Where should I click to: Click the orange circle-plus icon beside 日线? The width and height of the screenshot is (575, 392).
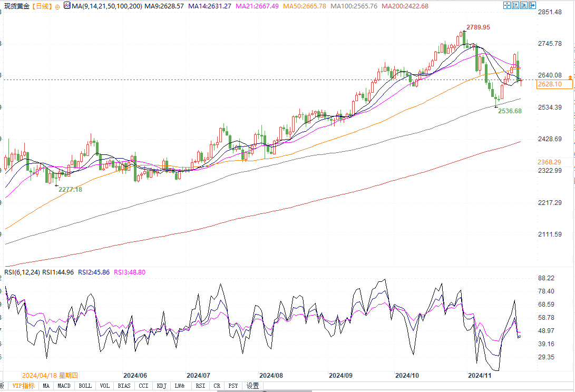[56, 6]
